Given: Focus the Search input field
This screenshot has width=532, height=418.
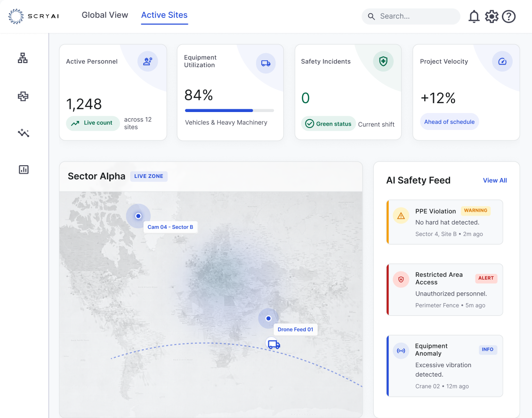Looking at the screenshot, I should click(x=411, y=16).
